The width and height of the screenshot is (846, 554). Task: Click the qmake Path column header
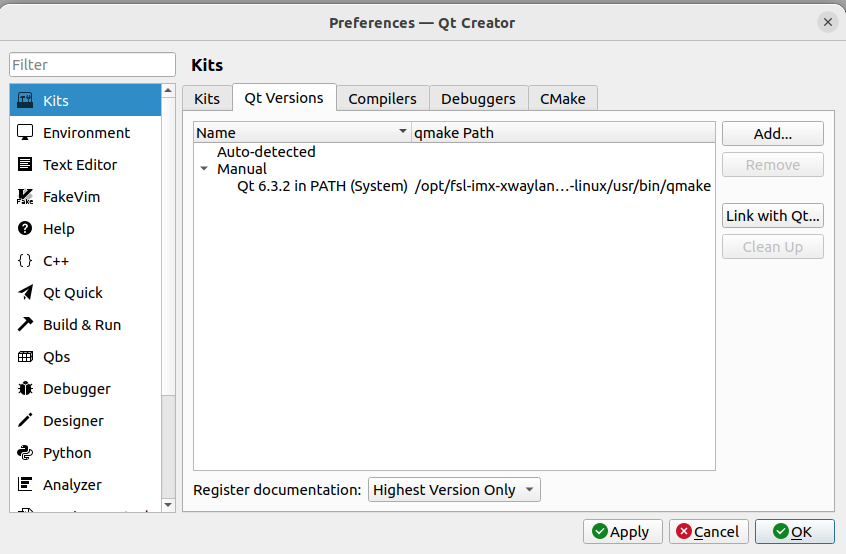[563, 133]
